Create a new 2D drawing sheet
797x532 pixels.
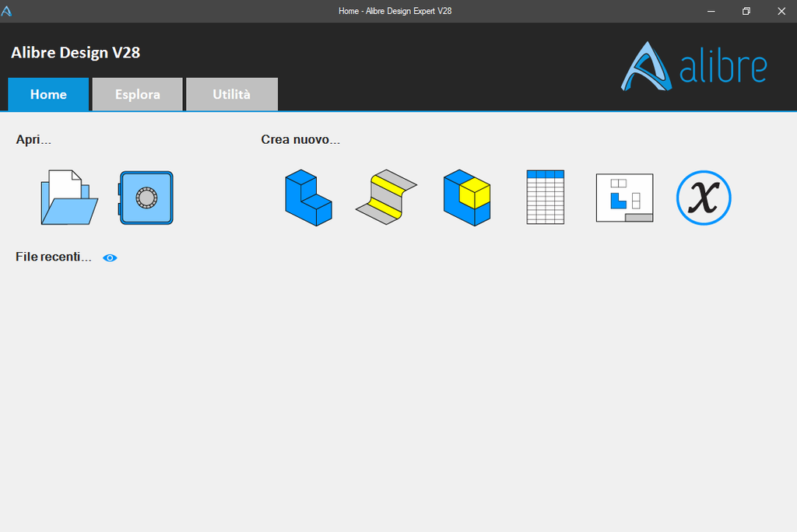625,198
